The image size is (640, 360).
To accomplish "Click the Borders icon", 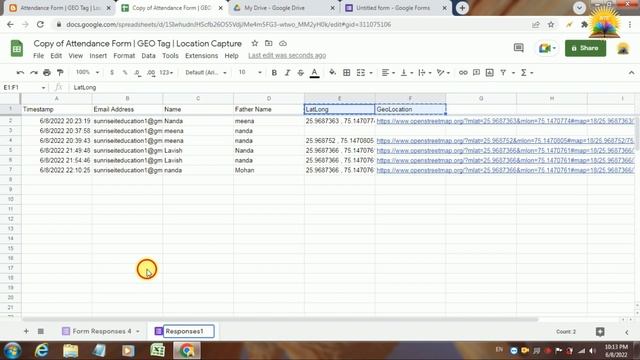I will point(347,73).
